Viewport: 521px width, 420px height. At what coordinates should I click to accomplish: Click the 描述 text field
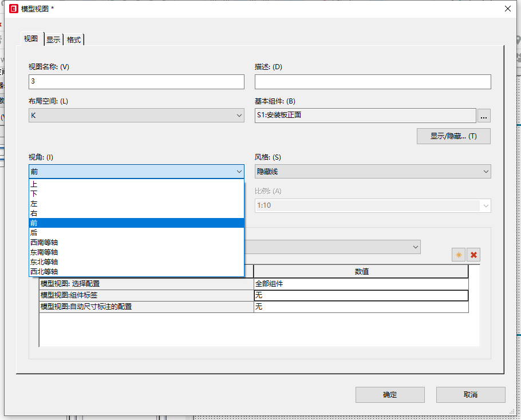coord(372,82)
